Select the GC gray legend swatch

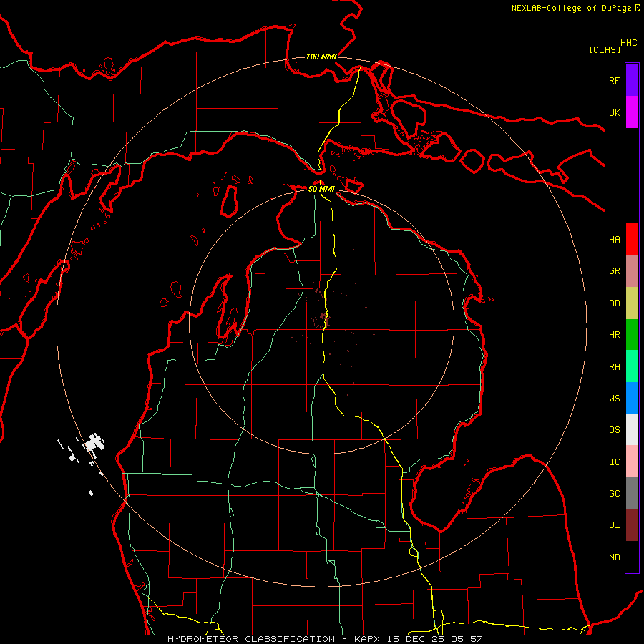tap(632, 493)
